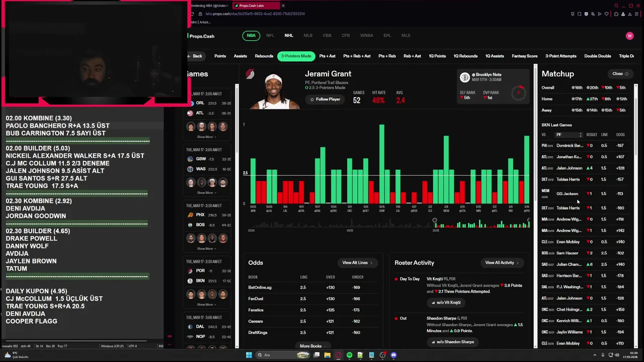Click the Props.Cash logo link
This screenshot has width=644, height=362.
coord(201,36)
